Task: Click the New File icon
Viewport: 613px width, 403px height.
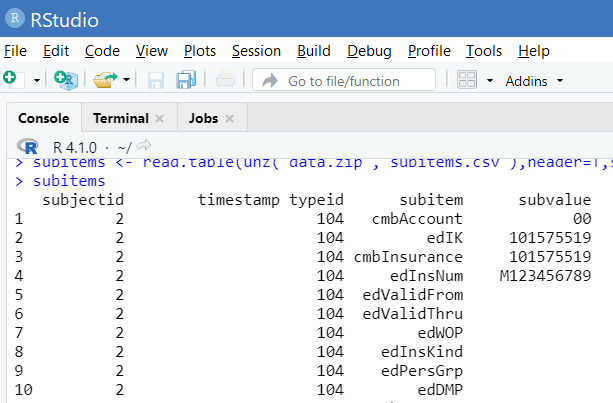Action: 10,79
